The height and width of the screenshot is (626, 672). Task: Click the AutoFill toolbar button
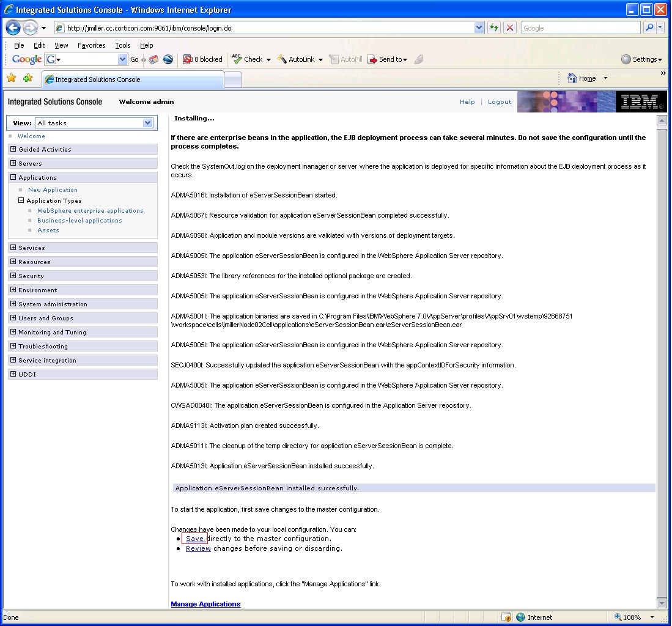346,59
